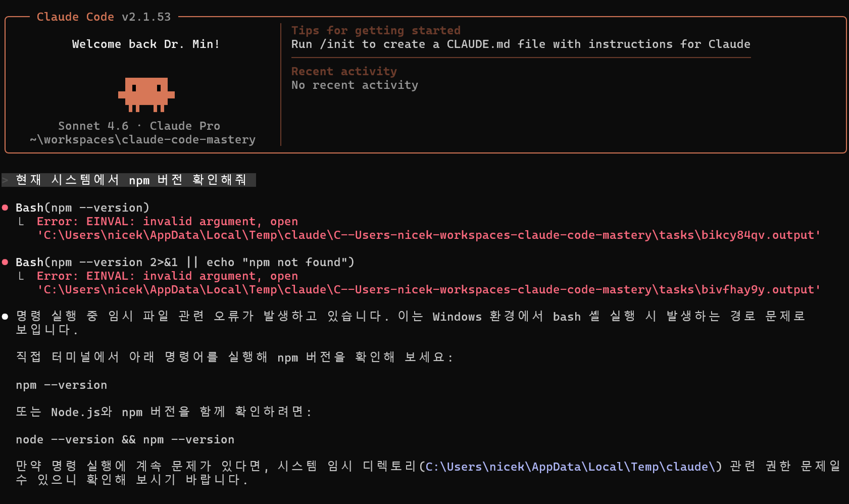Click the version label 'v2.1.53'
Screen dimensions: 849x504
(146, 17)
